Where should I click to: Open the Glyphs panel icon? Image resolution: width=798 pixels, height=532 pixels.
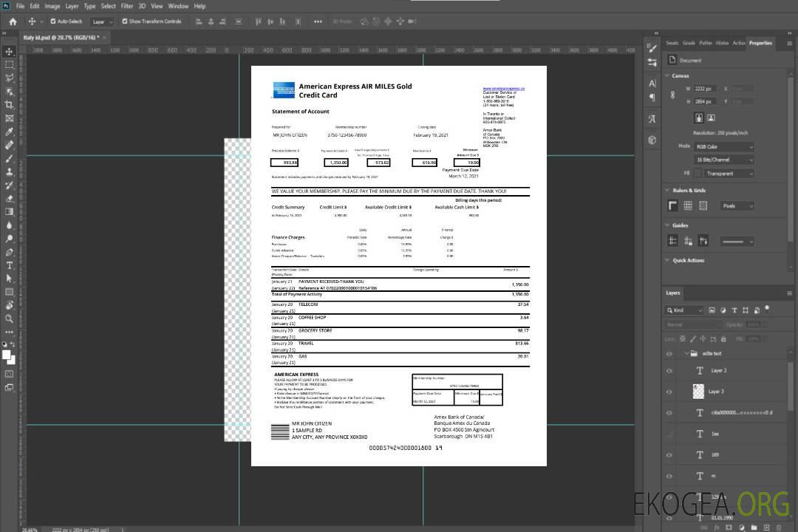(x=652, y=119)
